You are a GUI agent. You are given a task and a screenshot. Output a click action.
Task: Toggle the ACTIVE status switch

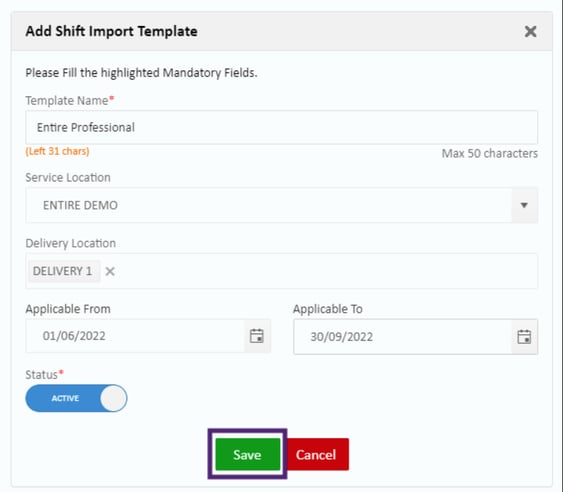click(76, 398)
